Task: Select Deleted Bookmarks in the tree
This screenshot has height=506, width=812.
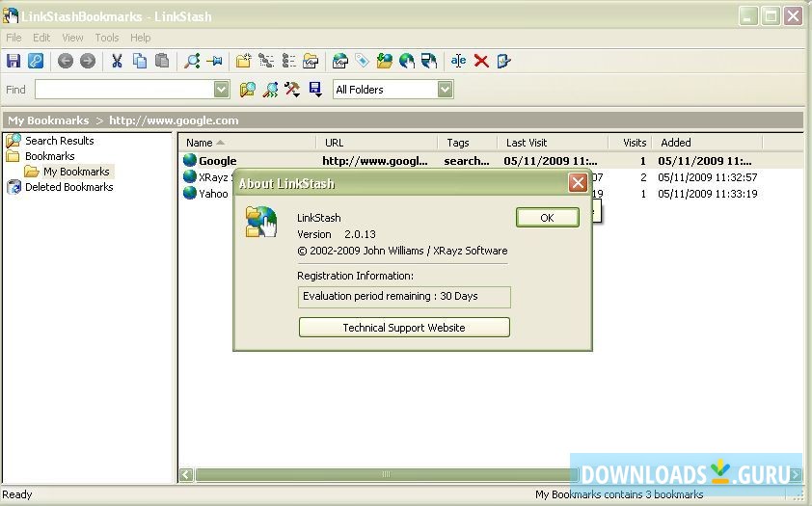Action: [68, 187]
